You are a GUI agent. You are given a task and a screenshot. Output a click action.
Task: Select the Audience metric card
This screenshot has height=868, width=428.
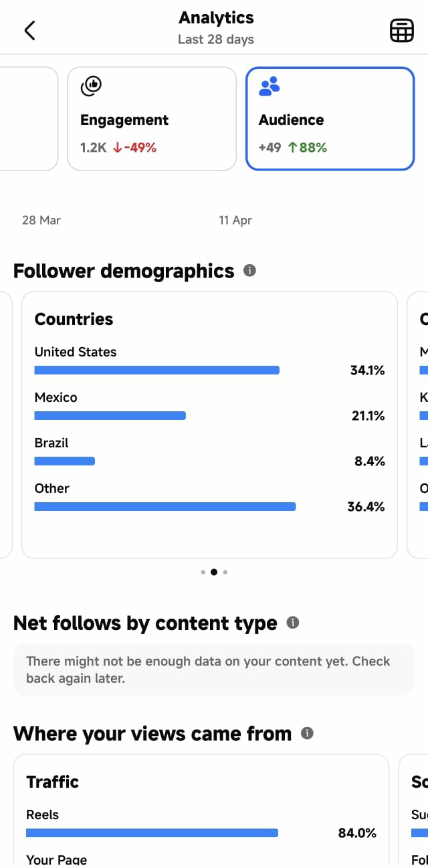(x=330, y=119)
